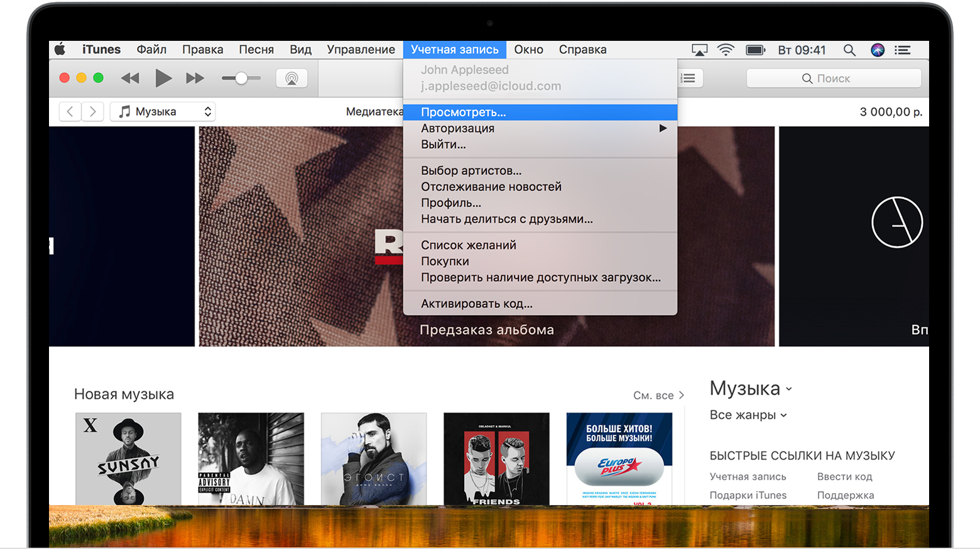The width and height of the screenshot is (980, 549).
Task: Choose Активировать код… menu item
Action: point(477,304)
